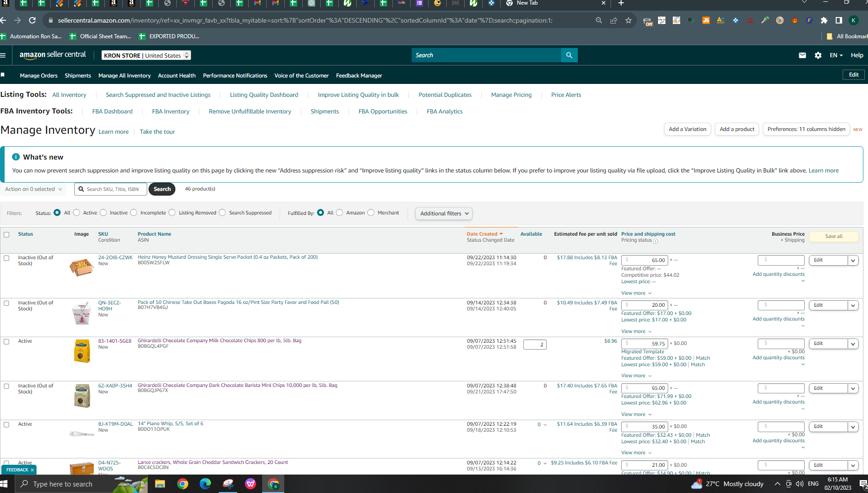Expand View more for SKU 24-2OI8-CZWK

click(x=636, y=293)
